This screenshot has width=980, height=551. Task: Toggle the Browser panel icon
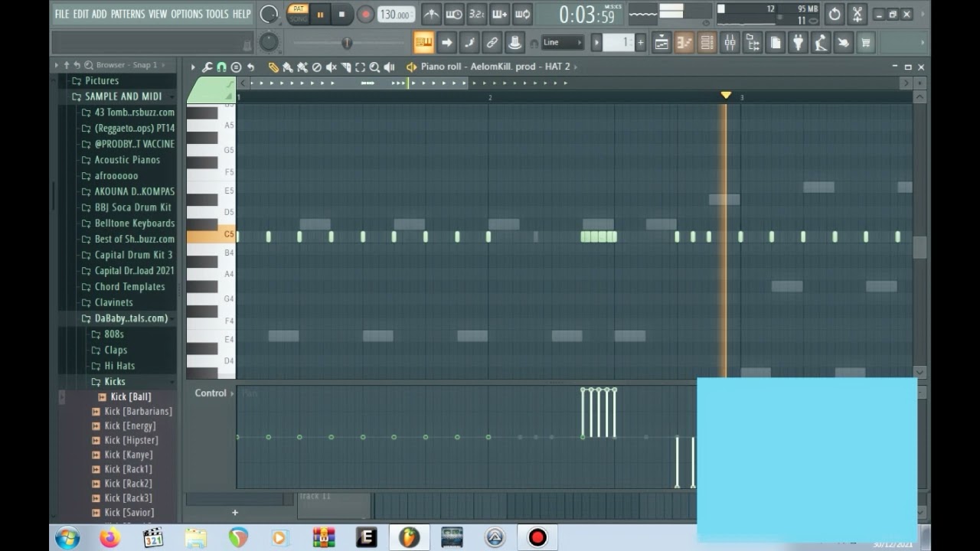pyautogui.click(x=753, y=43)
